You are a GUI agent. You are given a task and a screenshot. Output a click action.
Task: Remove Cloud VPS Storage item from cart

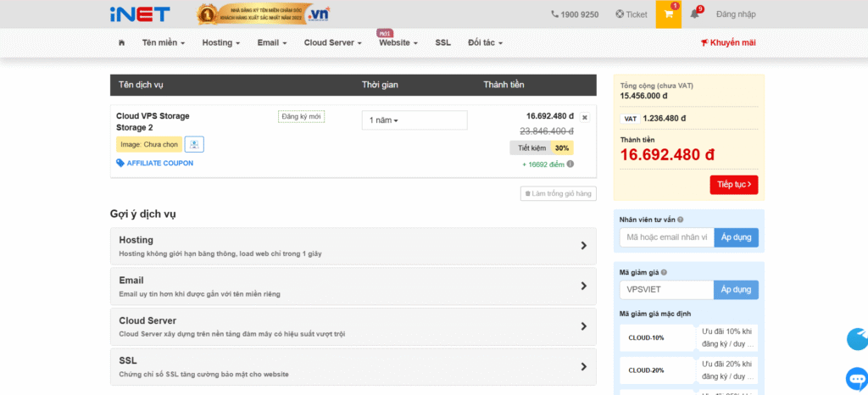tap(585, 117)
